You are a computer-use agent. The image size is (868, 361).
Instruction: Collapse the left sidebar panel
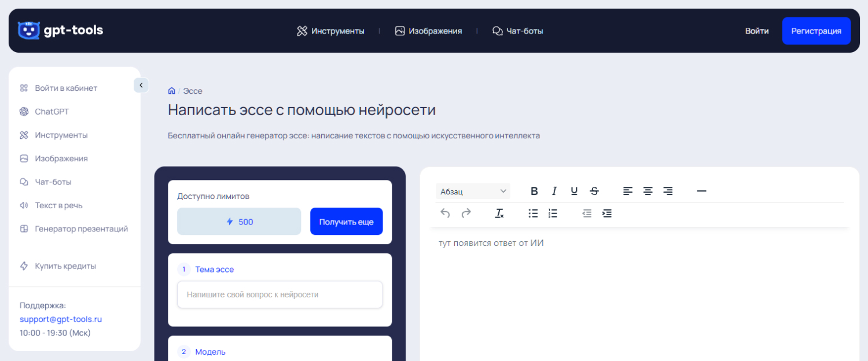pyautogui.click(x=141, y=84)
